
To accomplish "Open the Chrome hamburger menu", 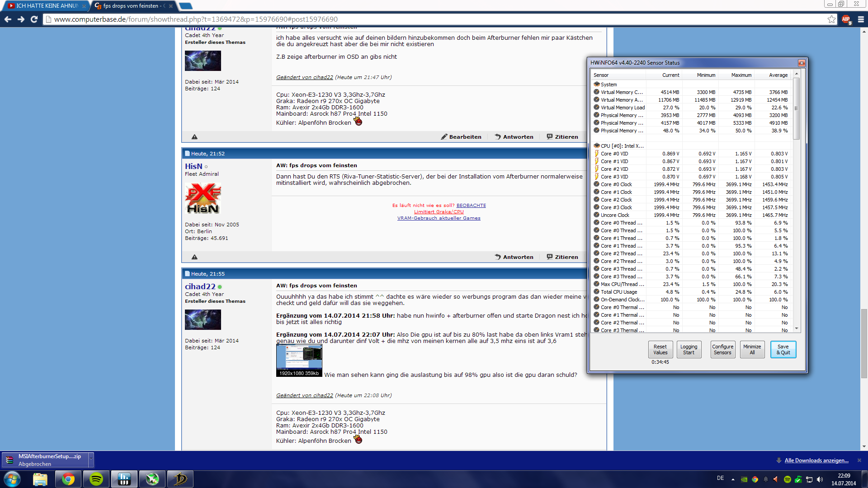I will [x=861, y=19].
